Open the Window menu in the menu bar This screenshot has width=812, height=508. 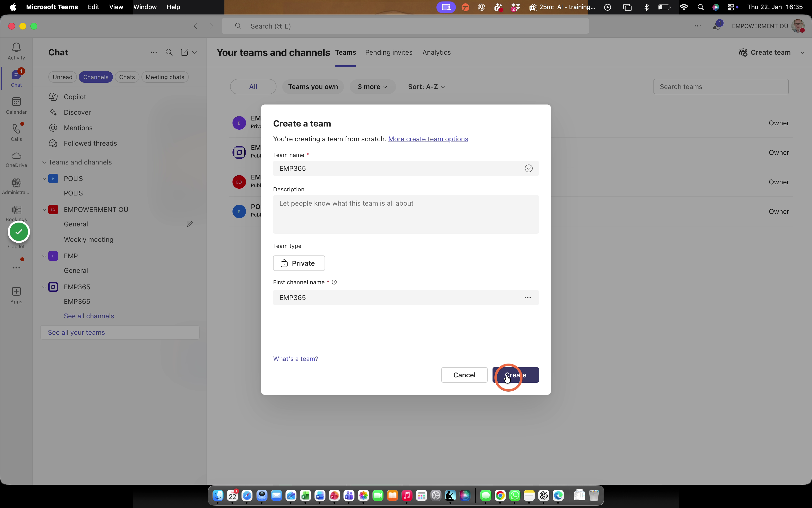click(x=145, y=7)
